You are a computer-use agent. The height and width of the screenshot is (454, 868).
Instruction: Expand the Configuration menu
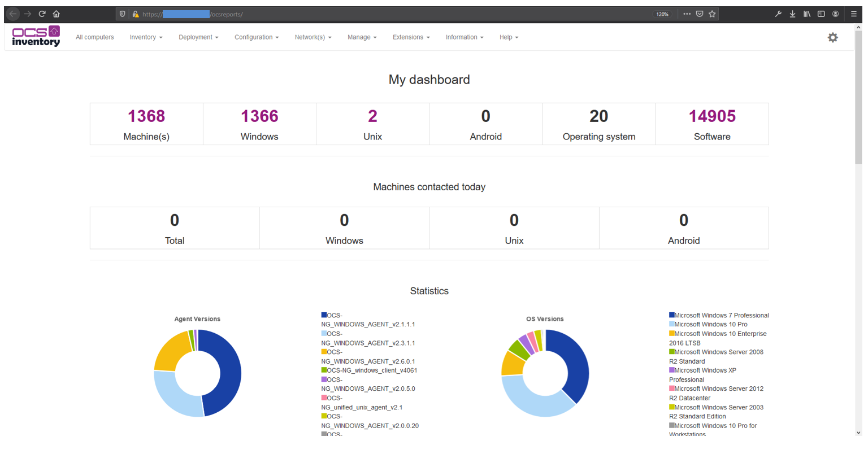click(257, 37)
